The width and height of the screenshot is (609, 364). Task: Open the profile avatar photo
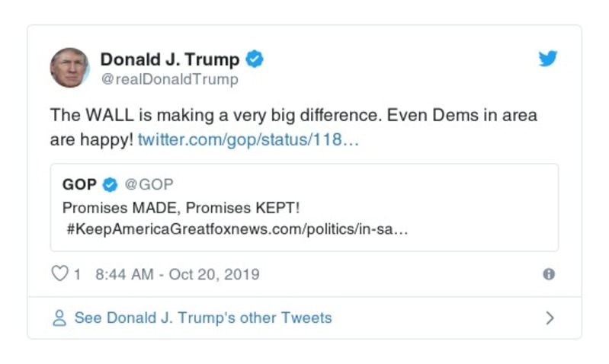pos(69,67)
